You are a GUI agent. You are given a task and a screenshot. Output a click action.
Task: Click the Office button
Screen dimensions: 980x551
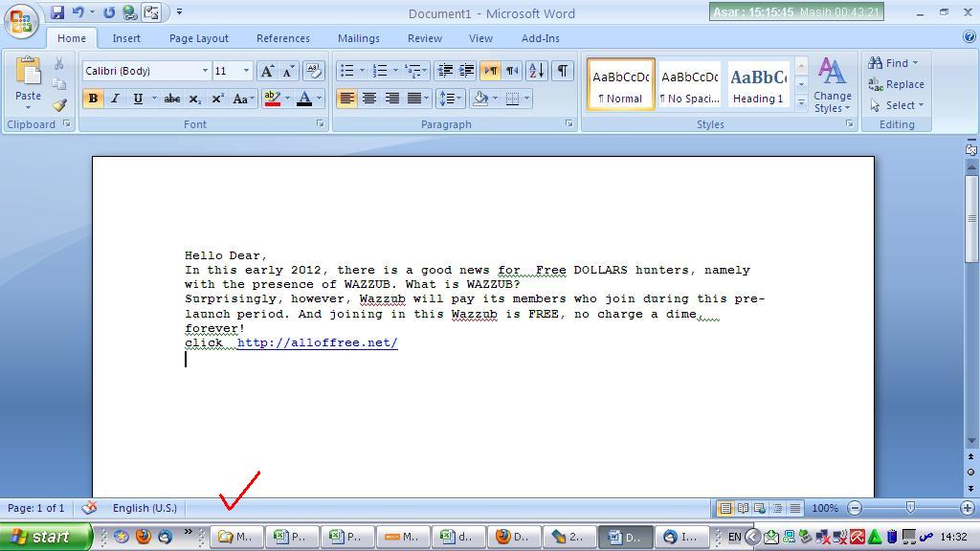click(x=21, y=21)
